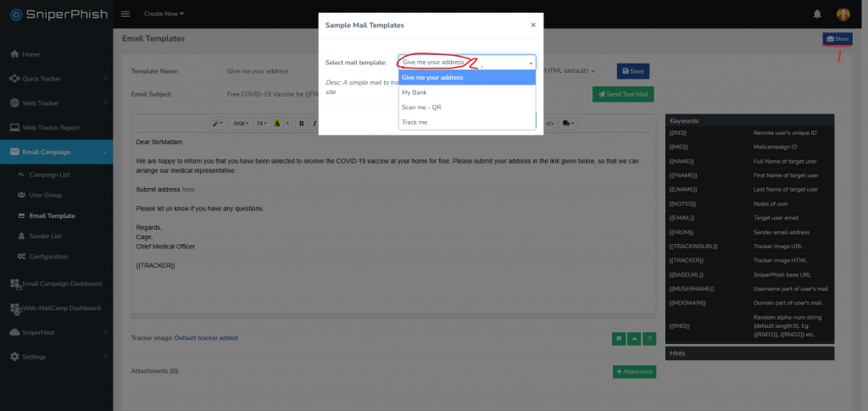The height and width of the screenshot is (411, 868).
Task: Select the {{MUSERNAME}} keyword
Action: [x=692, y=289]
